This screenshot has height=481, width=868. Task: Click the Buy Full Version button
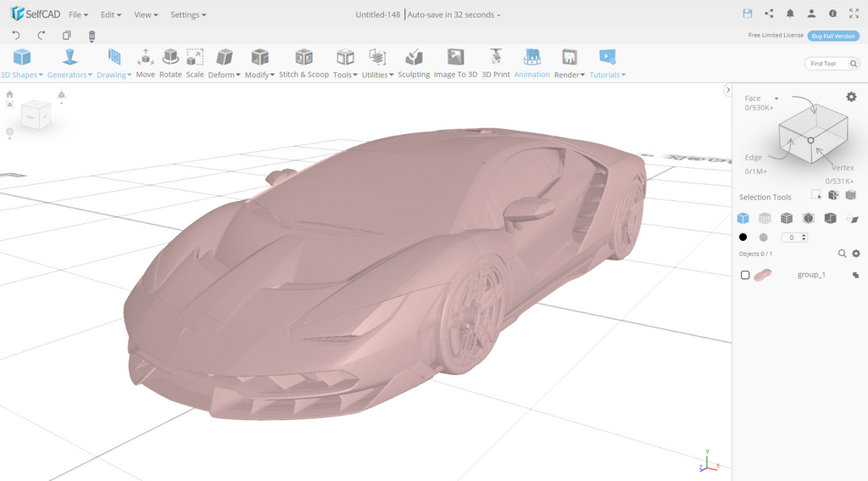pyautogui.click(x=832, y=36)
